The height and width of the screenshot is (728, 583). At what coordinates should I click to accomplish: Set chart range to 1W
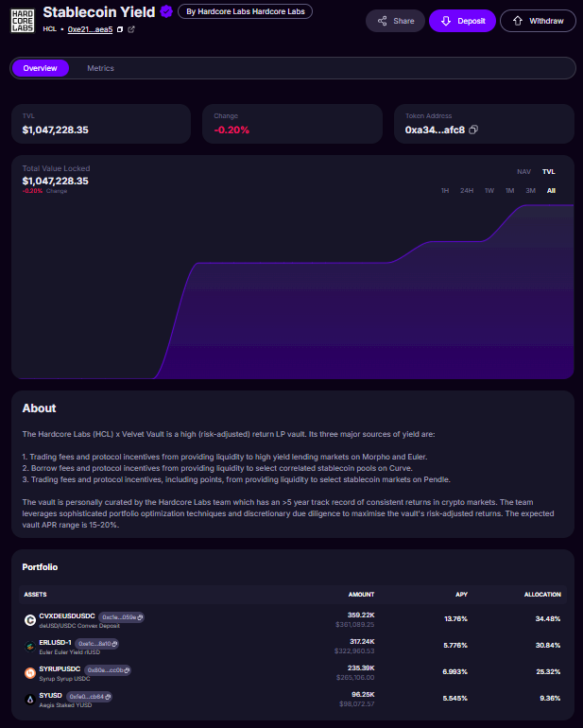pos(489,191)
